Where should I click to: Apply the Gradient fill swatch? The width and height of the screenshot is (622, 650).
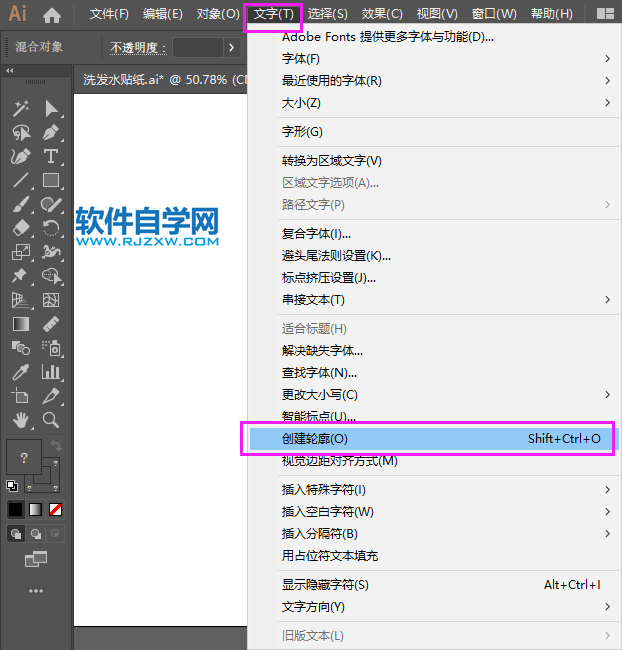pos(36,509)
